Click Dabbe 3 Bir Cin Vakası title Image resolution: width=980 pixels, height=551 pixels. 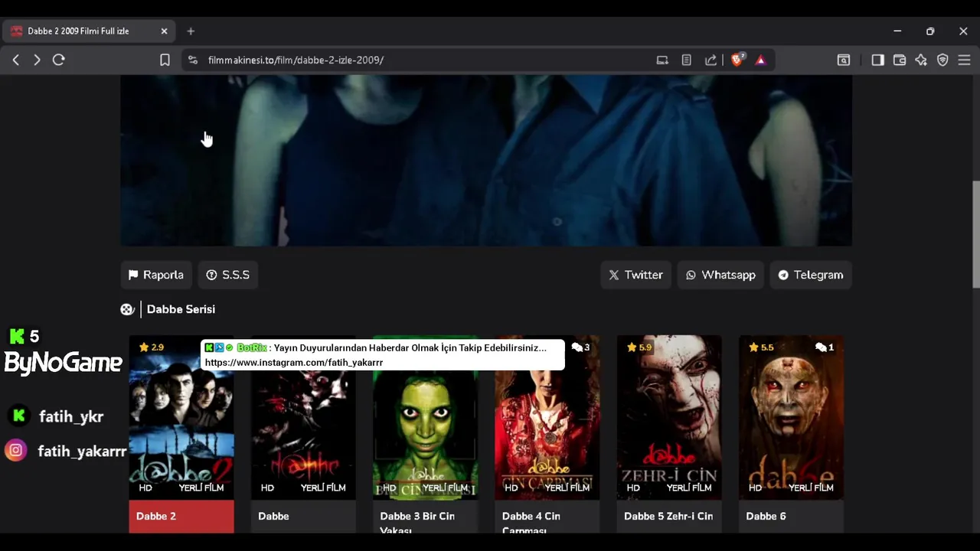(417, 523)
